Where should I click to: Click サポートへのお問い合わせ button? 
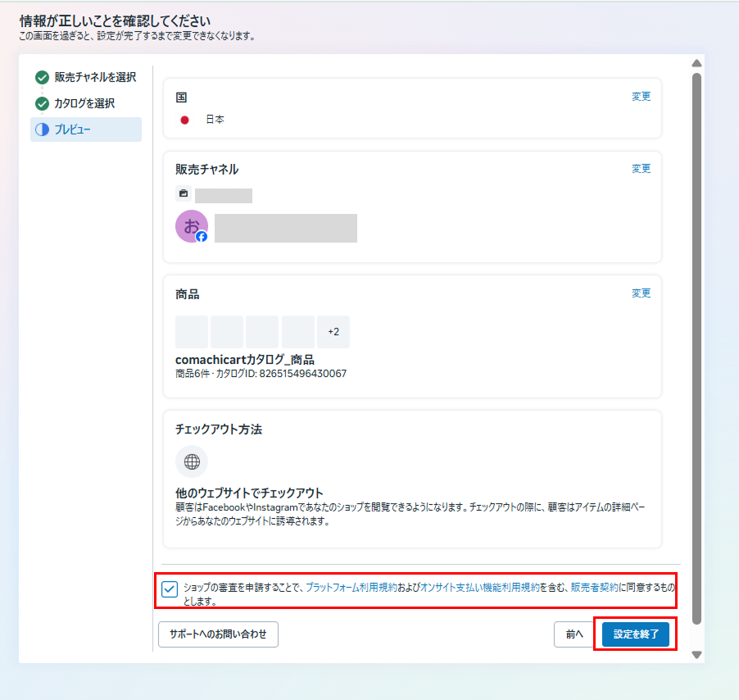(x=218, y=634)
